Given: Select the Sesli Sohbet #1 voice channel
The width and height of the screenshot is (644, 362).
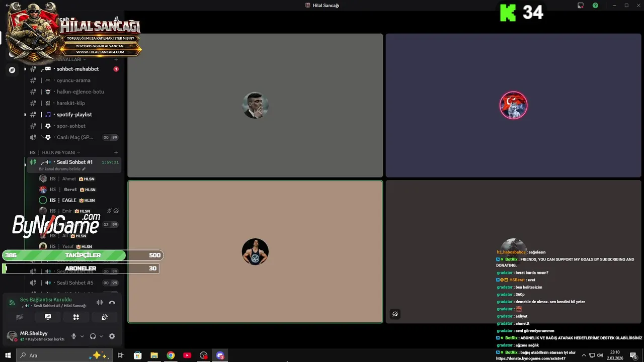Looking at the screenshot, I should click(x=74, y=162).
